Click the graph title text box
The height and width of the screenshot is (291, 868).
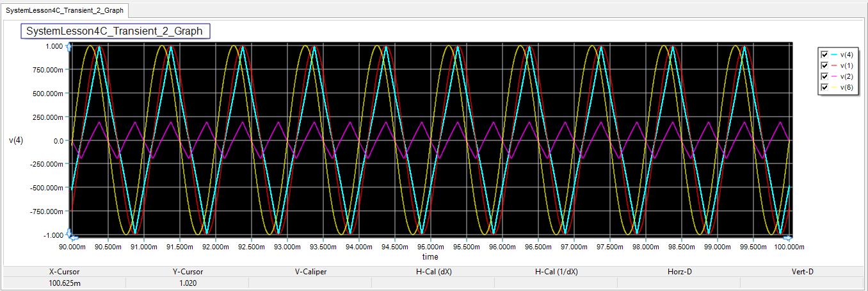115,31
